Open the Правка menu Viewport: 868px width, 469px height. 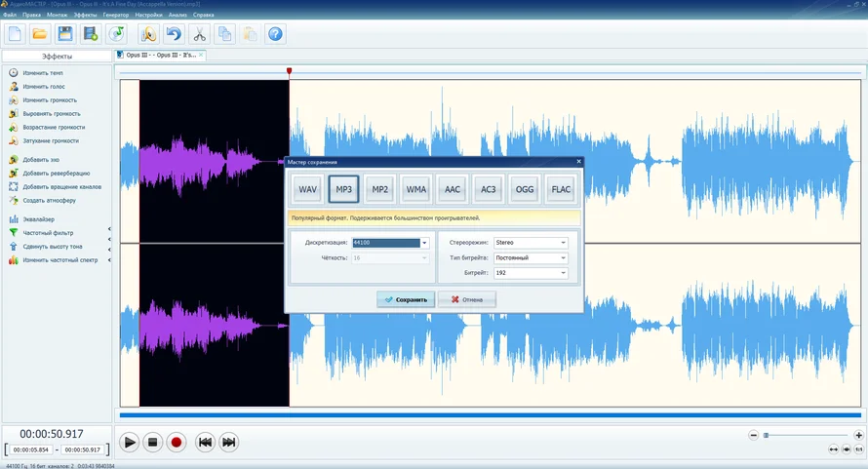[x=31, y=15]
